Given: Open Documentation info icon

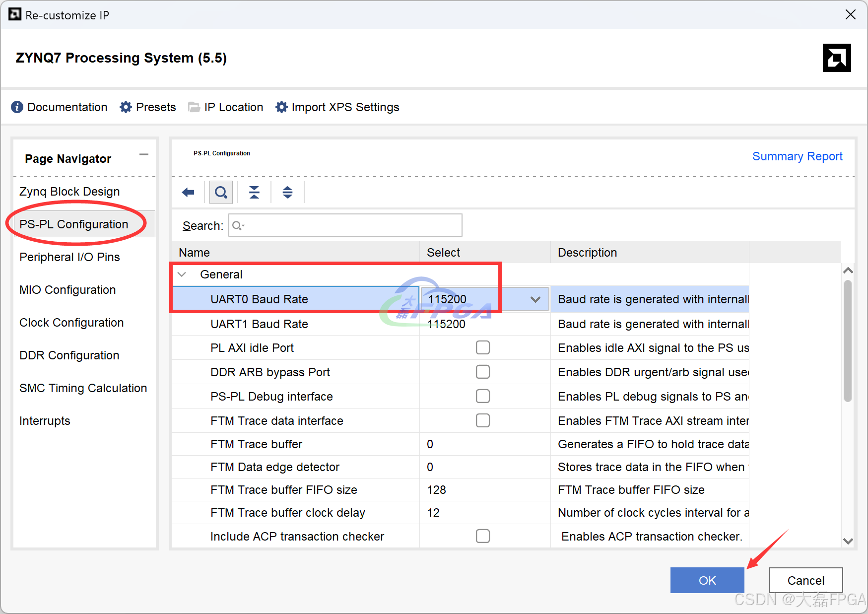Looking at the screenshot, I should click(17, 107).
